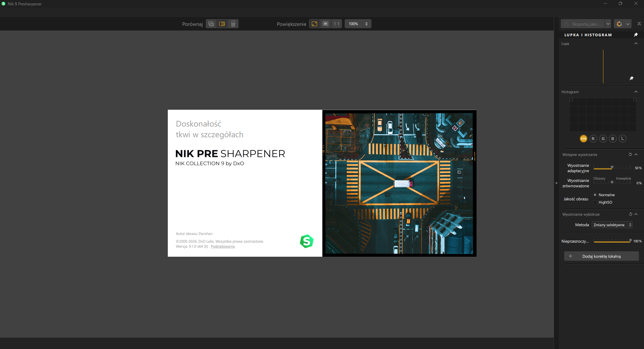Select the HighISO image quality option
Image resolution: width=644 pixels, height=349 pixels.
603,202
